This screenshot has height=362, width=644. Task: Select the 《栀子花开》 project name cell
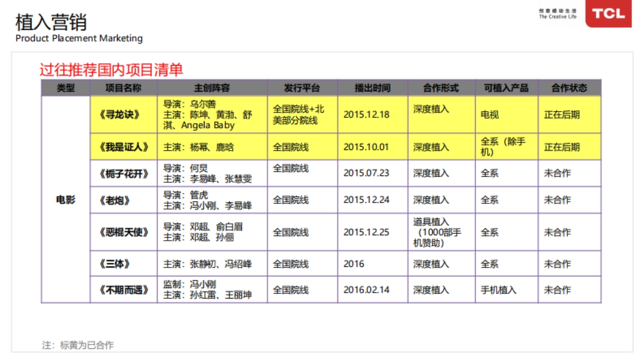pyautogui.click(x=123, y=173)
